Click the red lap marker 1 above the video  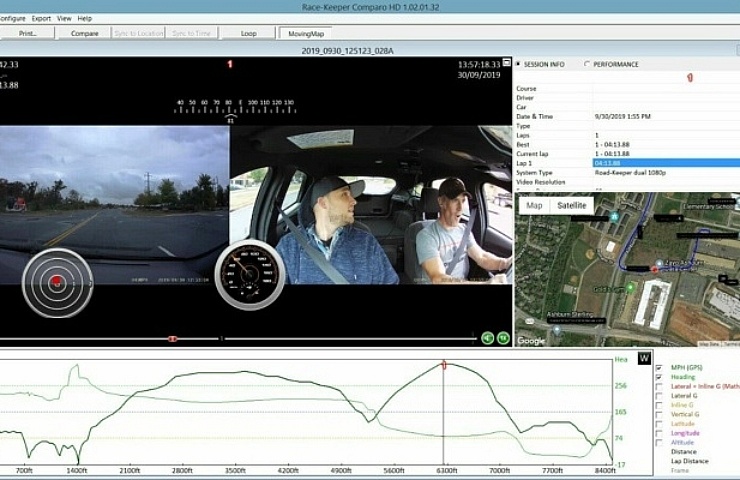[x=230, y=64]
